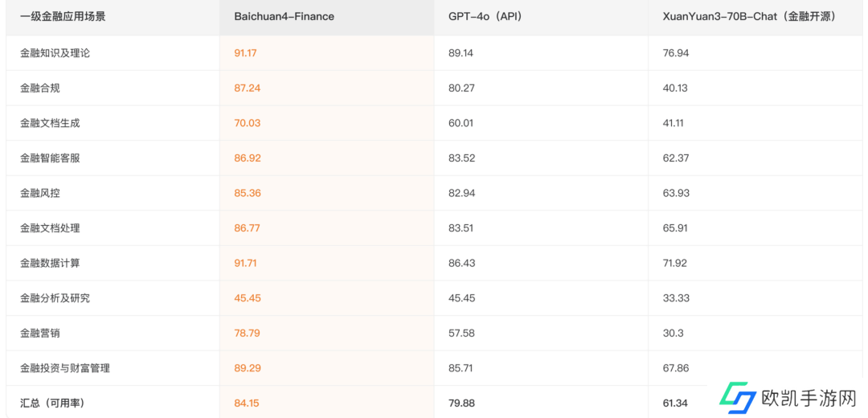Select the GPT-4o score 89.14
Screen dimensions: 868x418
tap(461, 53)
